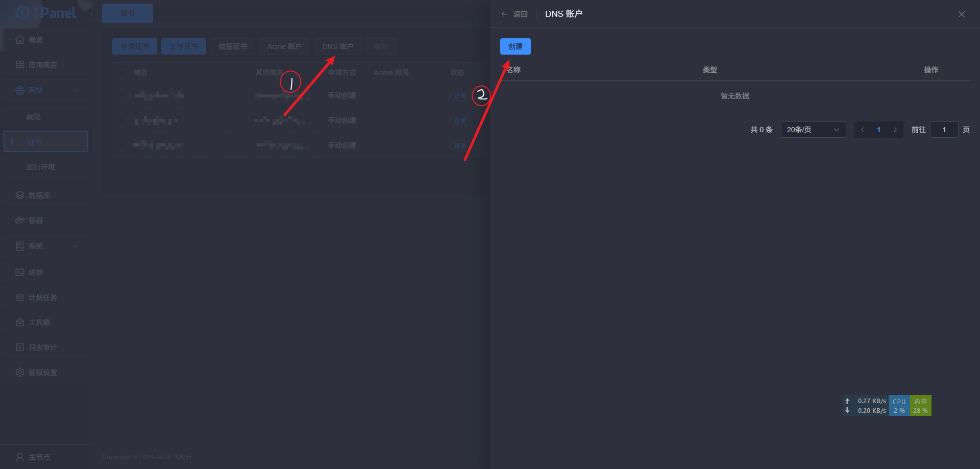Viewport: 980px width, 469px height.
Task: Collapse the 网站 sidebar menu
Action: point(75,90)
